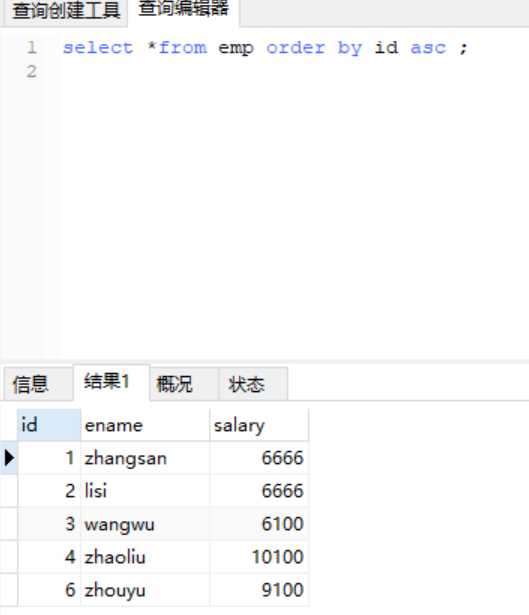Select the cell 'zhouyu'
Viewport: 529px width, 615px height.
tap(145, 590)
